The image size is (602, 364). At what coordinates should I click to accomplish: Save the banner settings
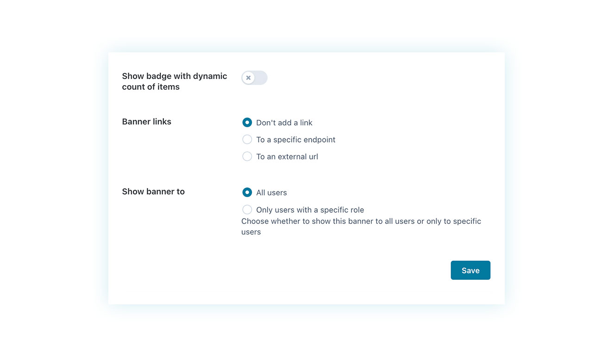[470, 271]
